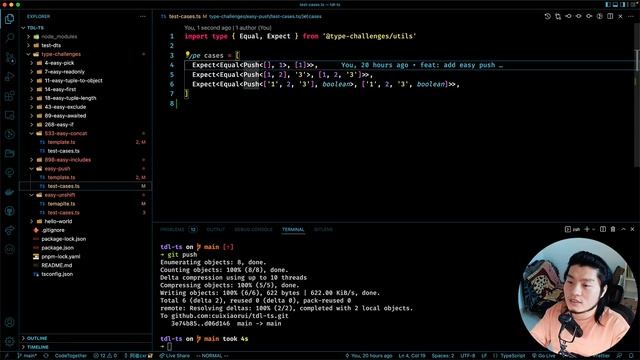Screen dimensions: 640x360
Task: Split the terminal panel
Action: (x=603, y=229)
